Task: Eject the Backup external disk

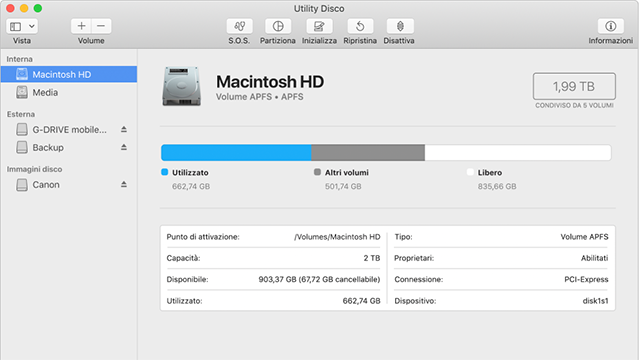Action: [124, 147]
